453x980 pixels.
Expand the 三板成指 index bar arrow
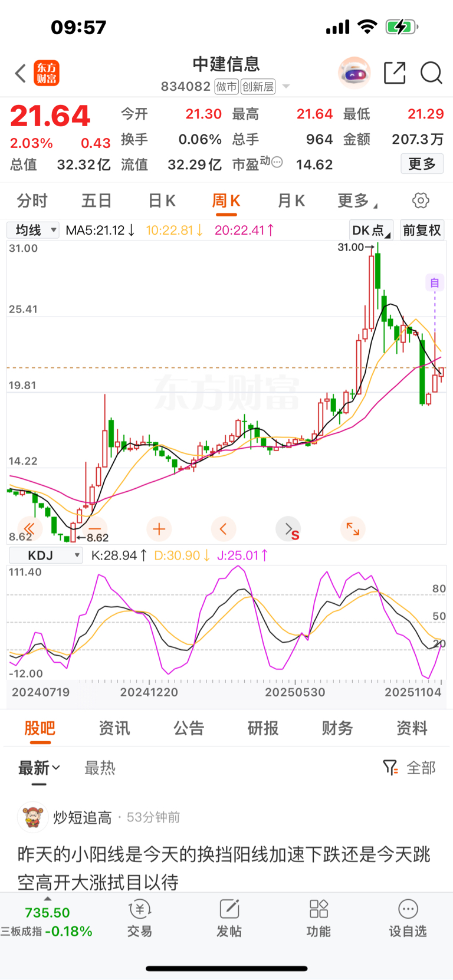(48, 899)
